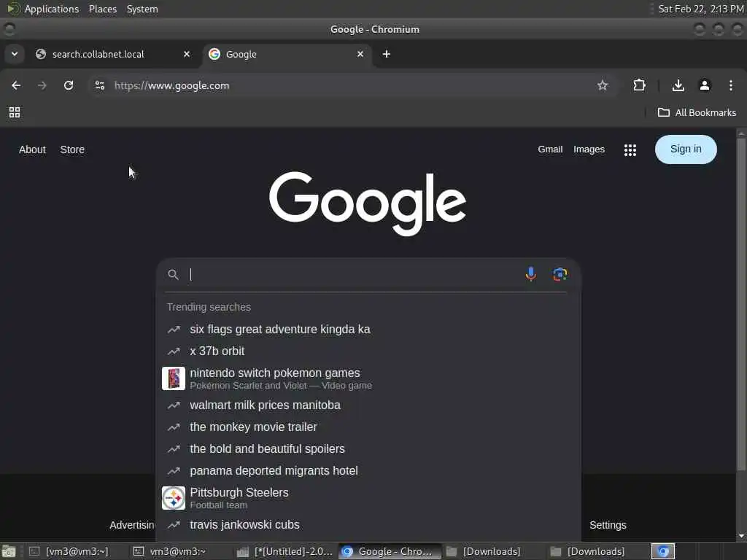Bookmark this page with the star icon
The height and width of the screenshot is (560, 747).
coord(602,85)
